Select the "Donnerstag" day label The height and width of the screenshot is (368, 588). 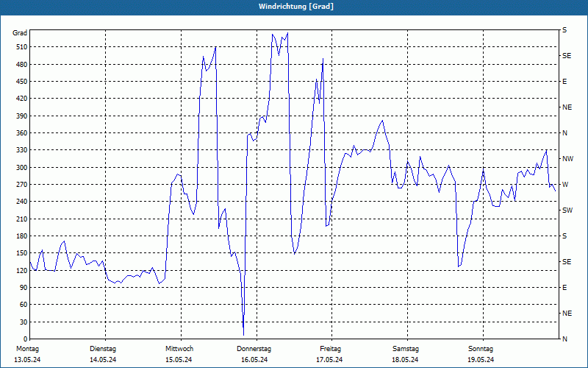click(x=254, y=349)
